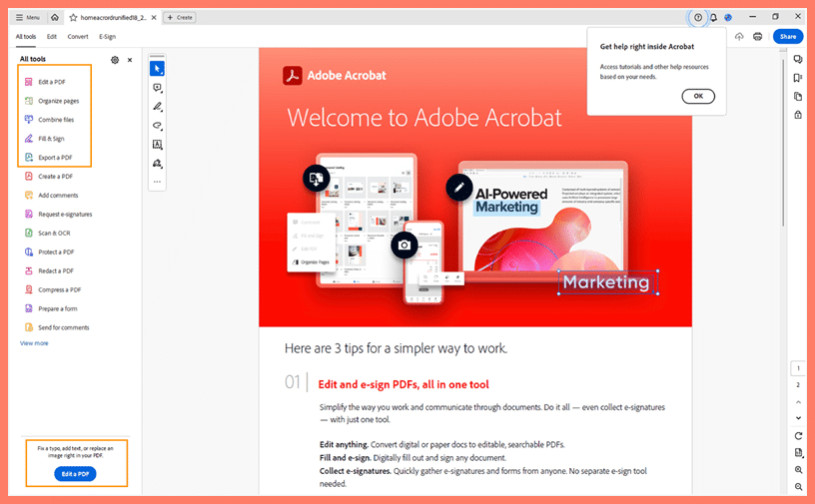Click the cloud upload icon
Image resolution: width=815 pixels, height=504 pixels.
(739, 36)
